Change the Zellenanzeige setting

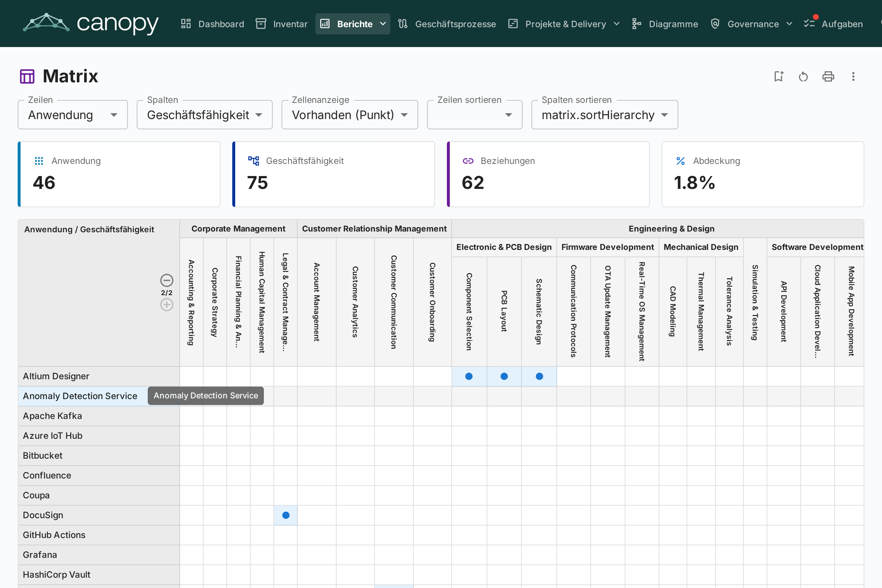tap(350, 115)
